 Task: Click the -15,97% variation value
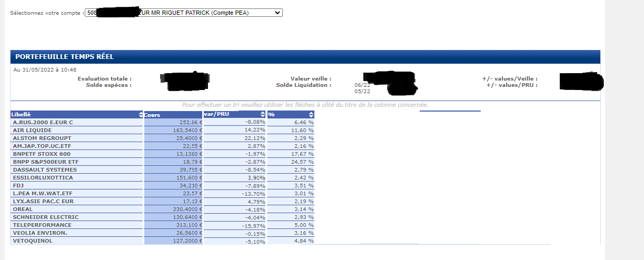(254, 225)
